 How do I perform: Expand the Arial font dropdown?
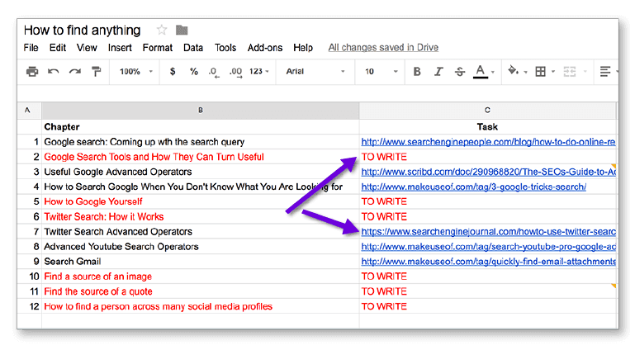pos(318,72)
